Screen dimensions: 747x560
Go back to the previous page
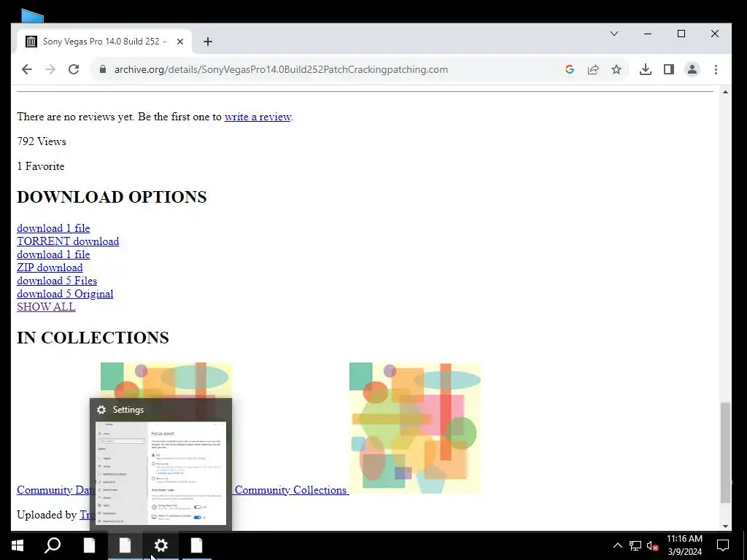tap(27, 69)
